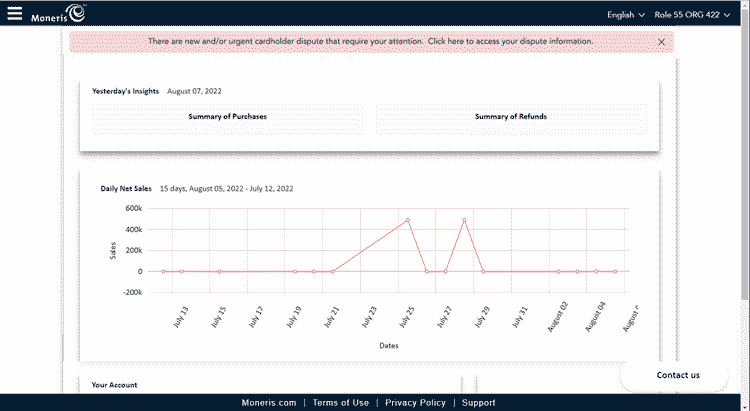
Task: Open the Privacy Policy link
Action: pos(415,403)
